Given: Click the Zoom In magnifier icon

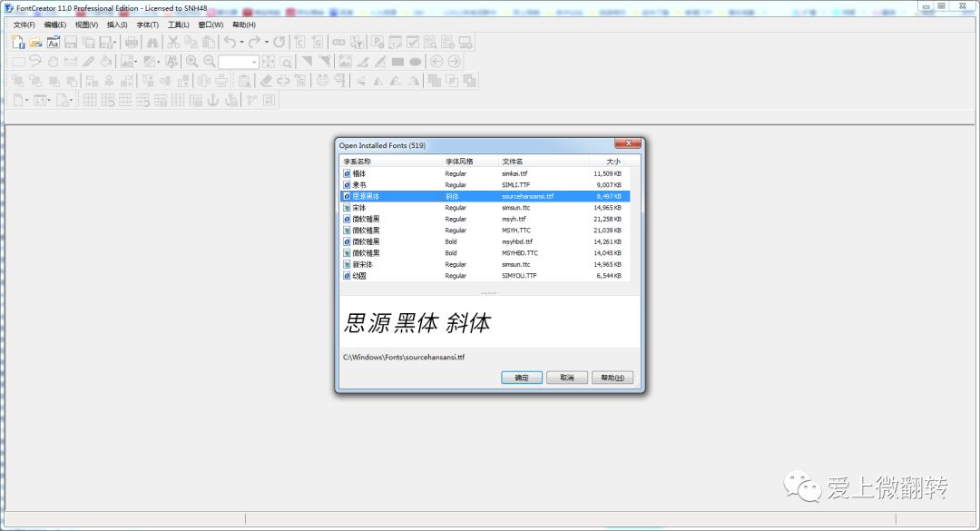Looking at the screenshot, I should pyautogui.click(x=191, y=62).
